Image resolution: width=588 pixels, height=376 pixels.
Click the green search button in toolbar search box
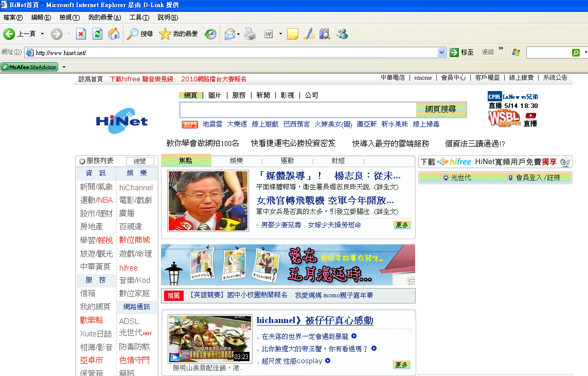click(x=576, y=53)
